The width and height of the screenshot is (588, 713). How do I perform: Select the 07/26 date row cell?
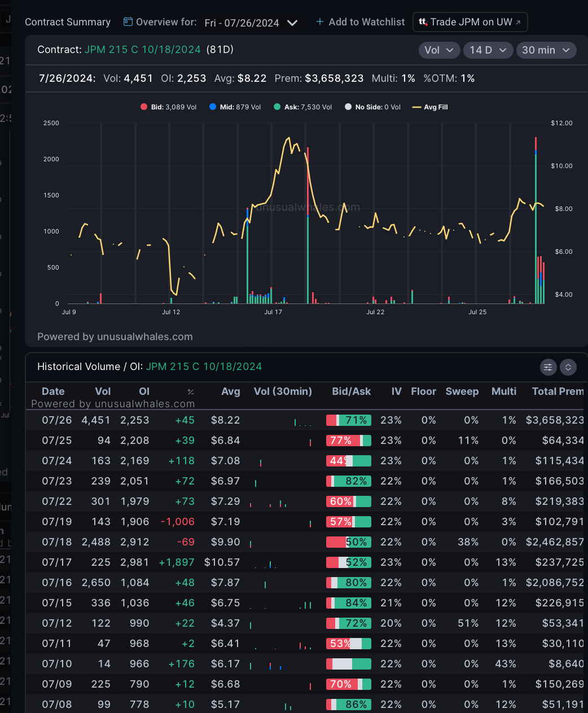[x=57, y=420]
